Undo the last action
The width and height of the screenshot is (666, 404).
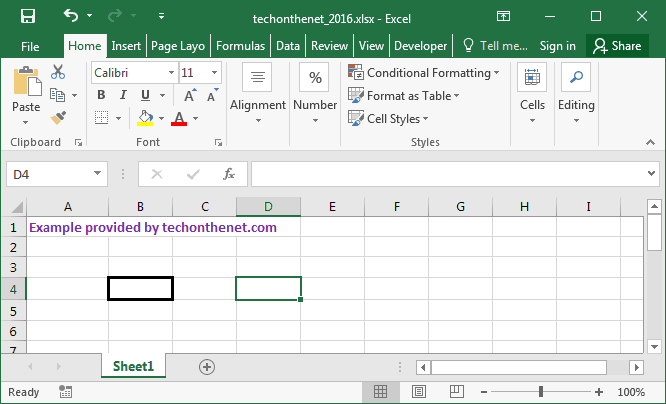click(x=71, y=16)
